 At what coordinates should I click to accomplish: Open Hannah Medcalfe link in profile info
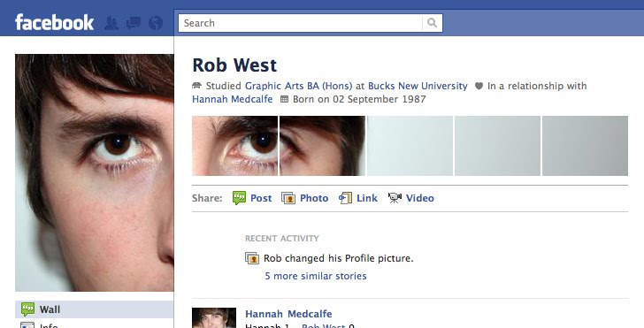(232, 99)
